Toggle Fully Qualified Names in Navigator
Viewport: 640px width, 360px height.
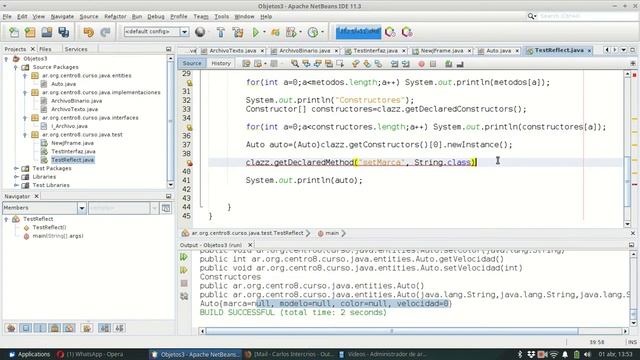point(87,328)
